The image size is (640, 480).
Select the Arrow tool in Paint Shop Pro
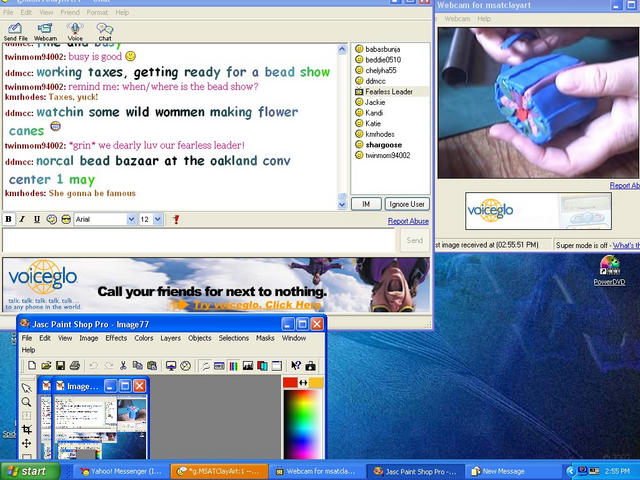click(x=27, y=388)
